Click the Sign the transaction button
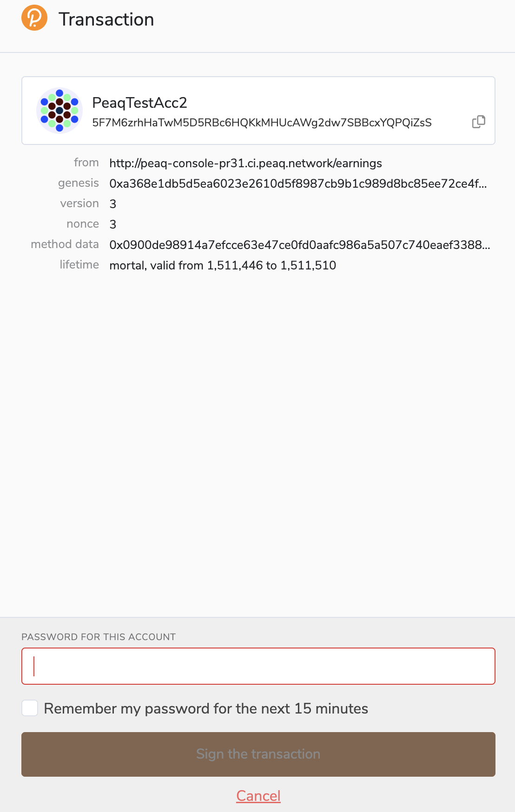The image size is (515, 812). click(x=258, y=754)
